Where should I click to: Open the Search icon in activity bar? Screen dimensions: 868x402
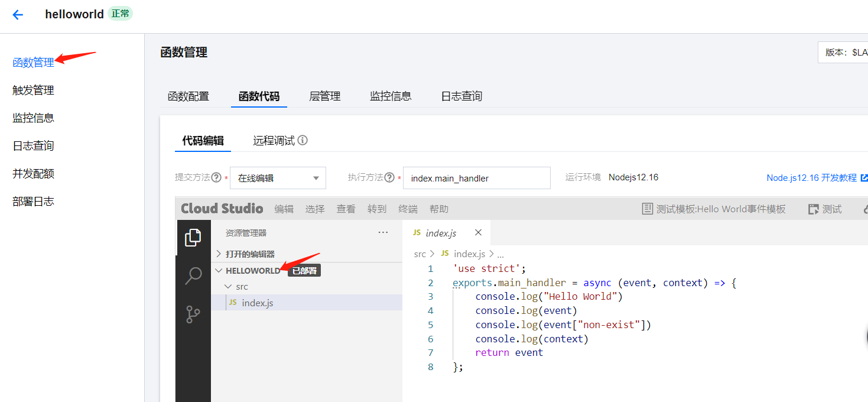[193, 275]
